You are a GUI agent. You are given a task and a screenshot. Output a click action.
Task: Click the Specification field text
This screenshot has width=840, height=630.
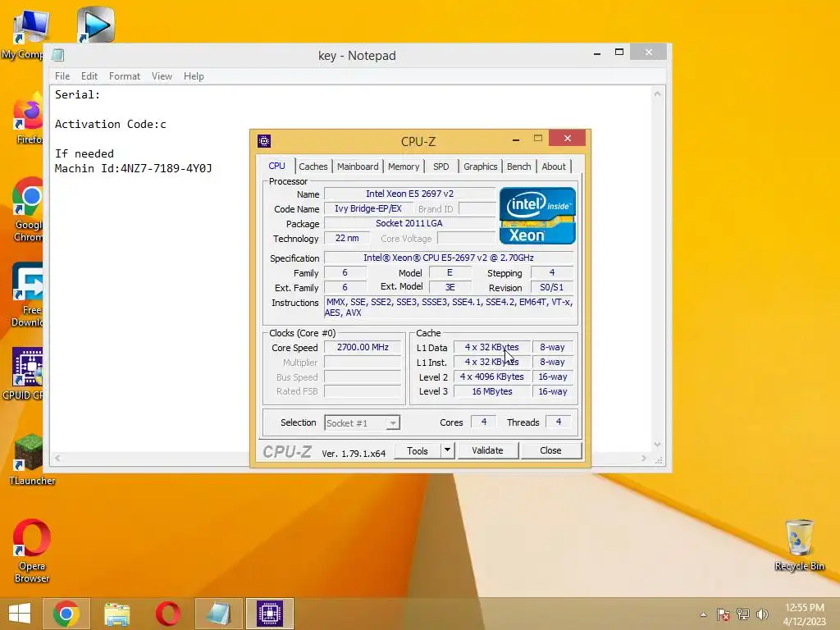[x=449, y=258]
